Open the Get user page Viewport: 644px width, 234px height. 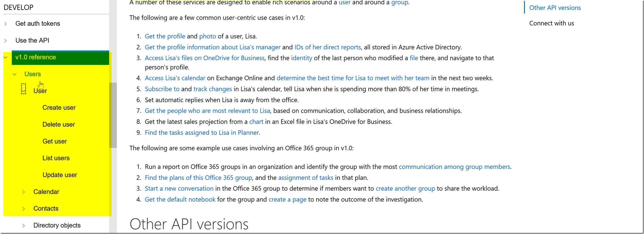pyautogui.click(x=55, y=141)
